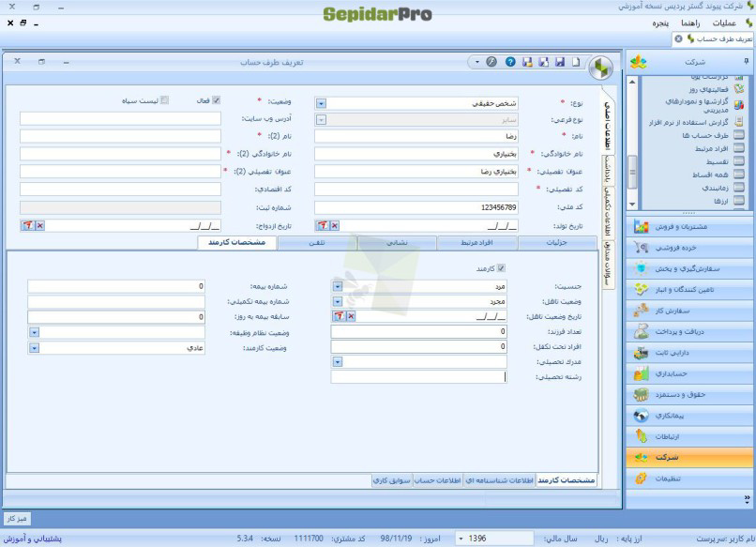Open دریافت و پرداخت module
Viewport: 756px width, 547px height.
[689, 331]
